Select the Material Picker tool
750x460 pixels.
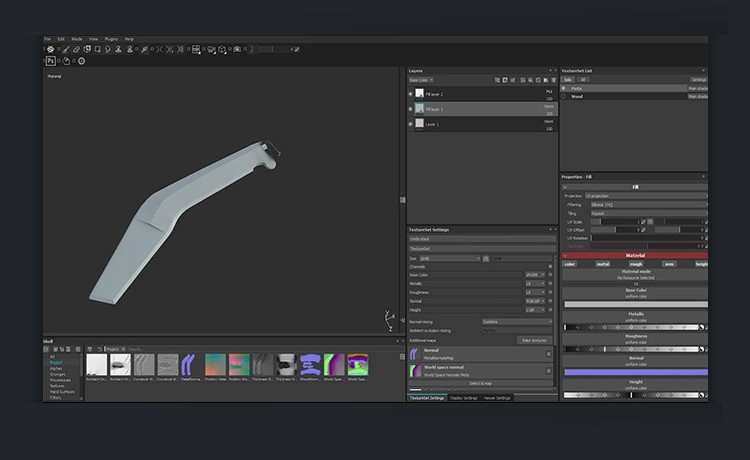(x=144, y=49)
